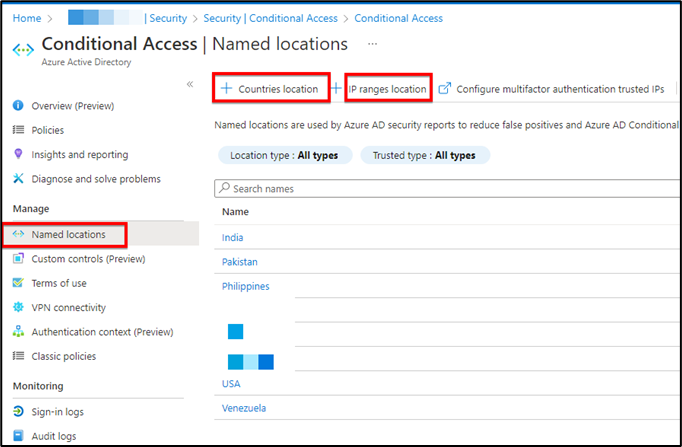Click the plus icon before IP ranges
Image resolution: width=682 pixels, height=447 pixels.
pos(336,89)
